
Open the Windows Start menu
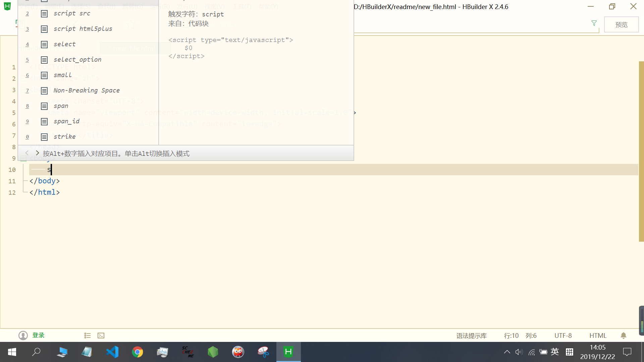(12, 352)
